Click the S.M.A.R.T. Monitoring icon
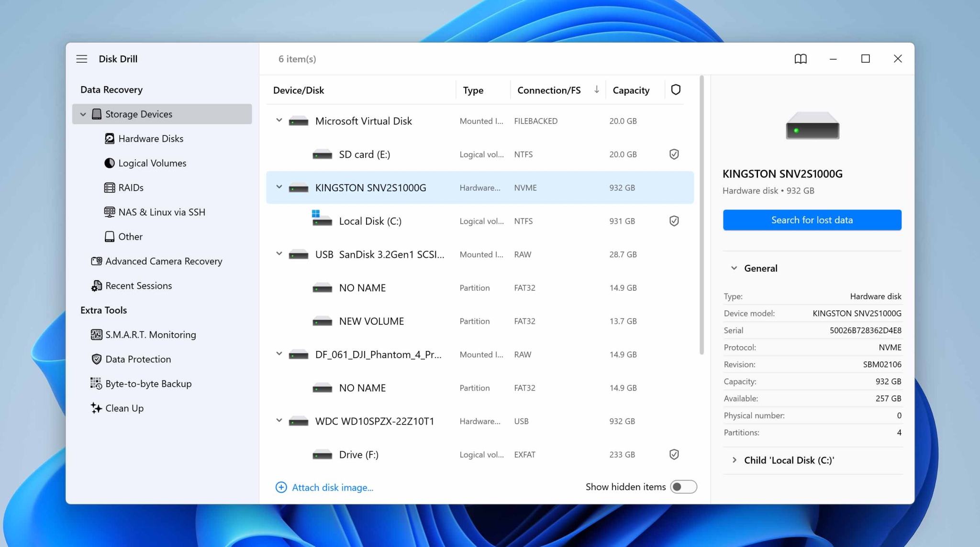 click(96, 335)
